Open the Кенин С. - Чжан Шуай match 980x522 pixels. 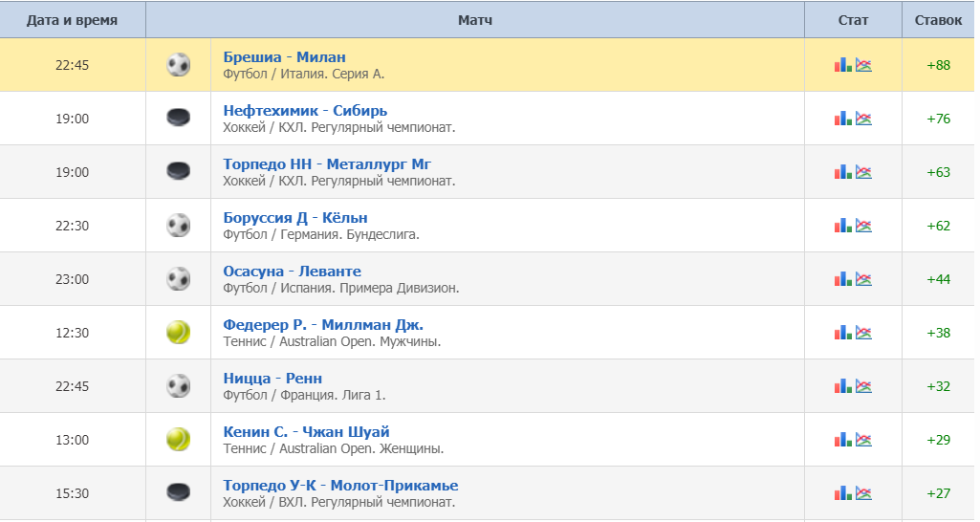pyautogui.click(x=306, y=431)
